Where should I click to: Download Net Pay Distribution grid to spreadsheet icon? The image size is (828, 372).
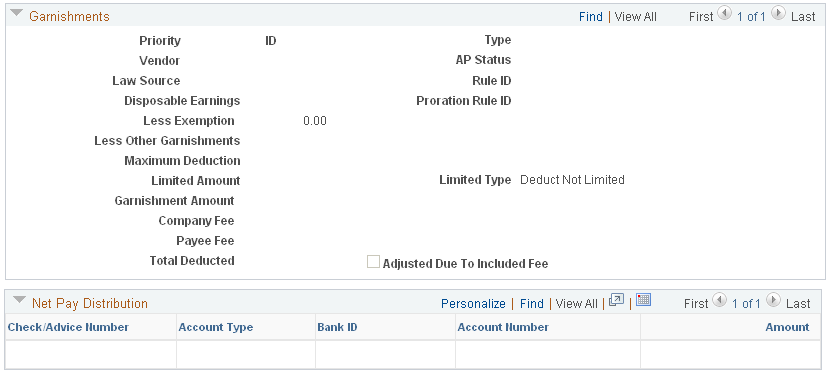pos(643,300)
